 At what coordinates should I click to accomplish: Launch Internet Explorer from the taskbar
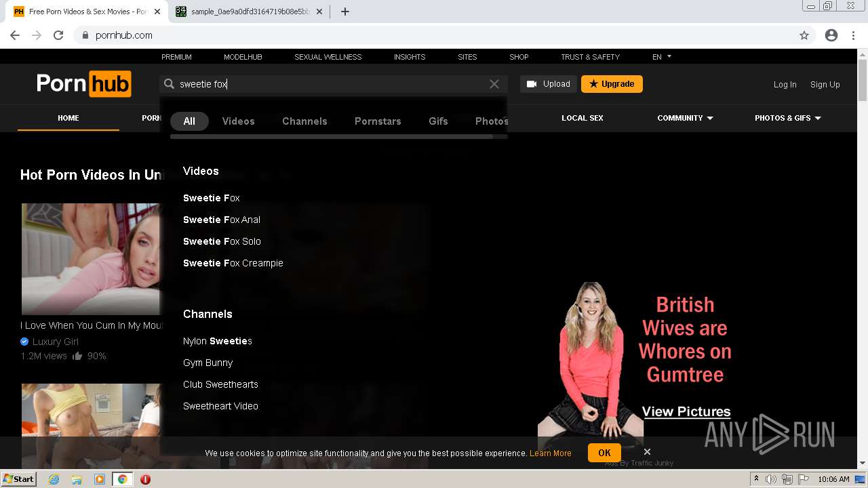click(x=54, y=479)
